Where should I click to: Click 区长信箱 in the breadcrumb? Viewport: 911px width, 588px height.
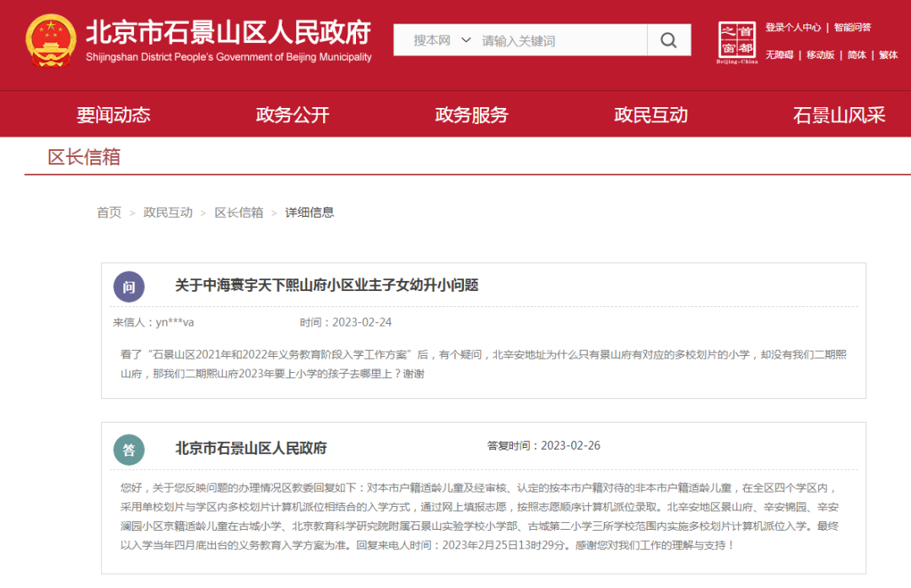tap(239, 213)
